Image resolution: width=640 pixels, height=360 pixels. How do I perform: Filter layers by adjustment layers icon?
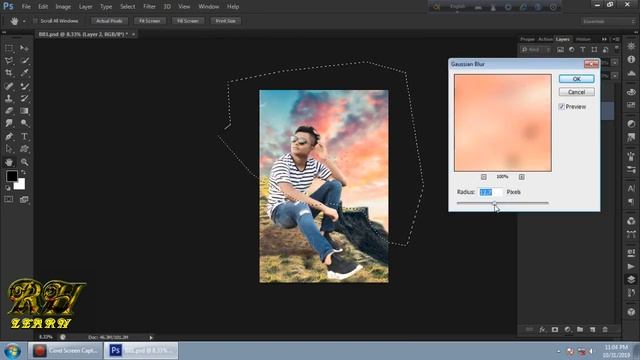571,50
